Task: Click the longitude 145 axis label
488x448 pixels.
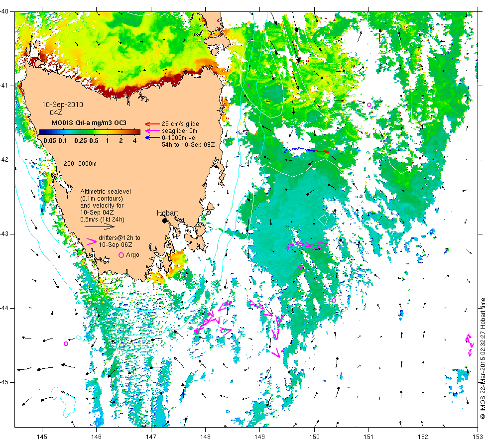Action: (x=42, y=437)
